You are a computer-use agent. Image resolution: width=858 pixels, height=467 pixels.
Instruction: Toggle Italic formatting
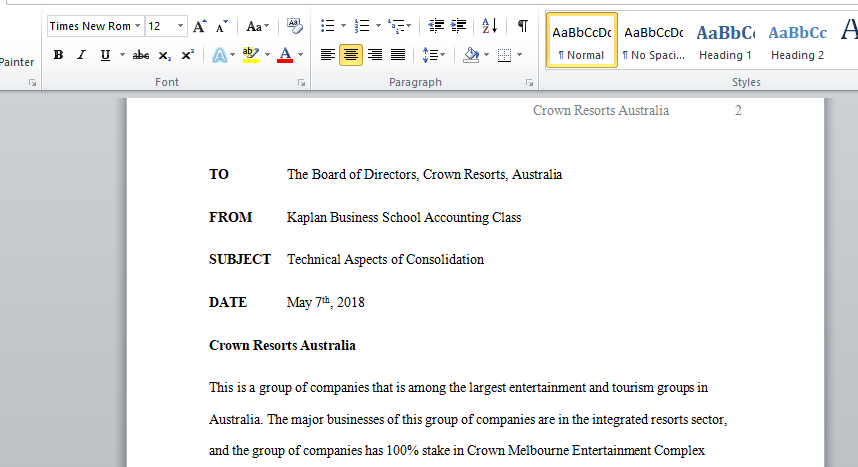coord(82,55)
